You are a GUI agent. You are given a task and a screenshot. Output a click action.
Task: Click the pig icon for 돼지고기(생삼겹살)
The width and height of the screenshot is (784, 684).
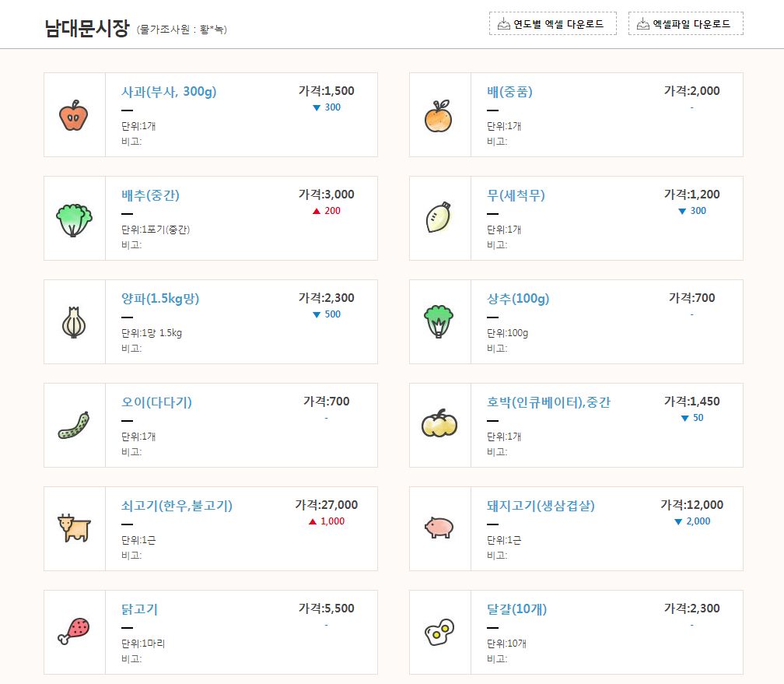pos(439,528)
